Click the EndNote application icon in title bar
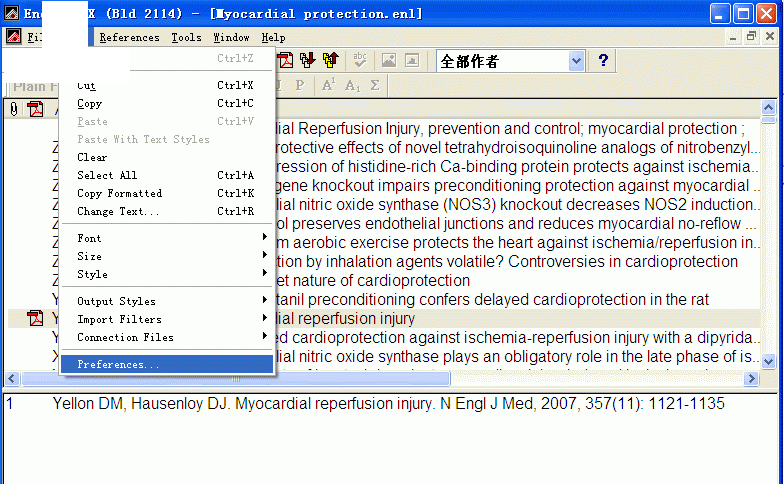Screen dimensions: 784x484 tap(12, 13)
